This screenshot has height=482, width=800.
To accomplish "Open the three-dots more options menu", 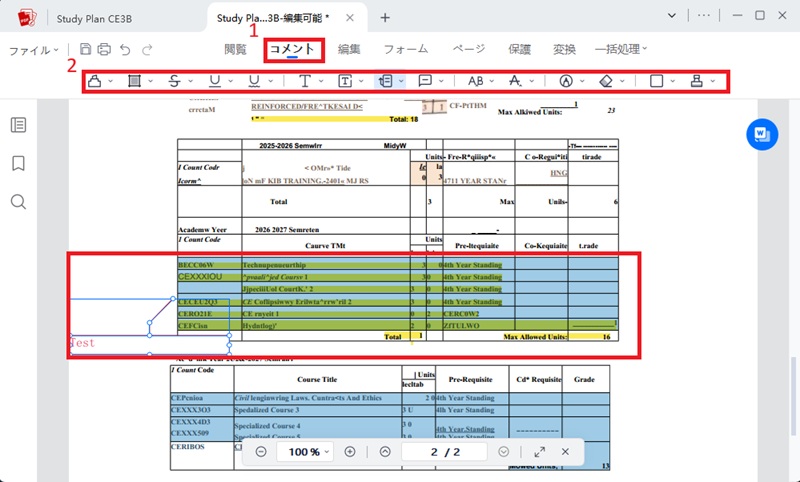I will 704,16.
